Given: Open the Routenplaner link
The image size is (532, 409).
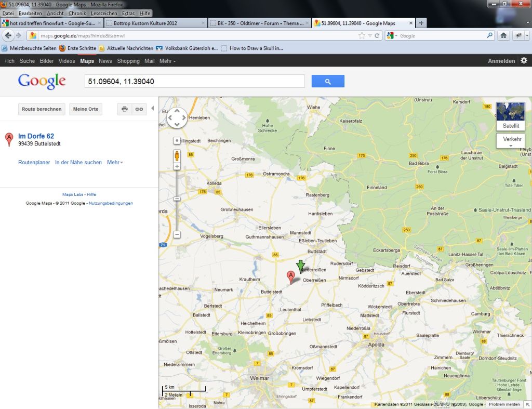Looking at the screenshot, I should pos(34,163).
